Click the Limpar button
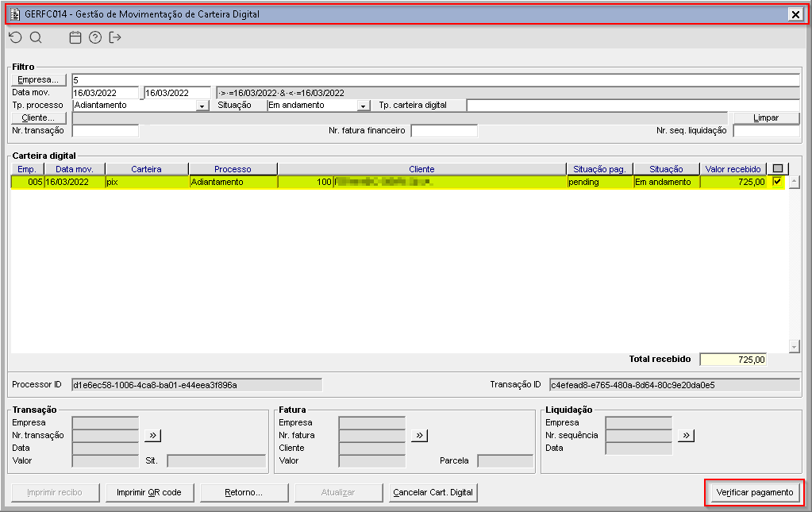This screenshot has height=512, width=812. coord(767,118)
